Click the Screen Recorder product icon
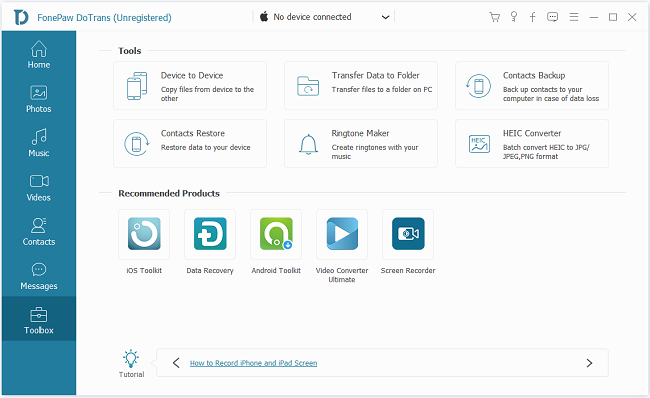This screenshot has width=650, height=398. click(x=408, y=234)
